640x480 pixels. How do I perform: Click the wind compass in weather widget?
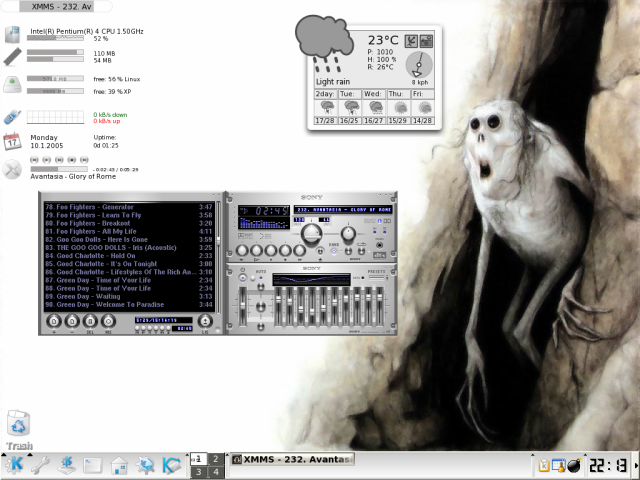[419, 65]
